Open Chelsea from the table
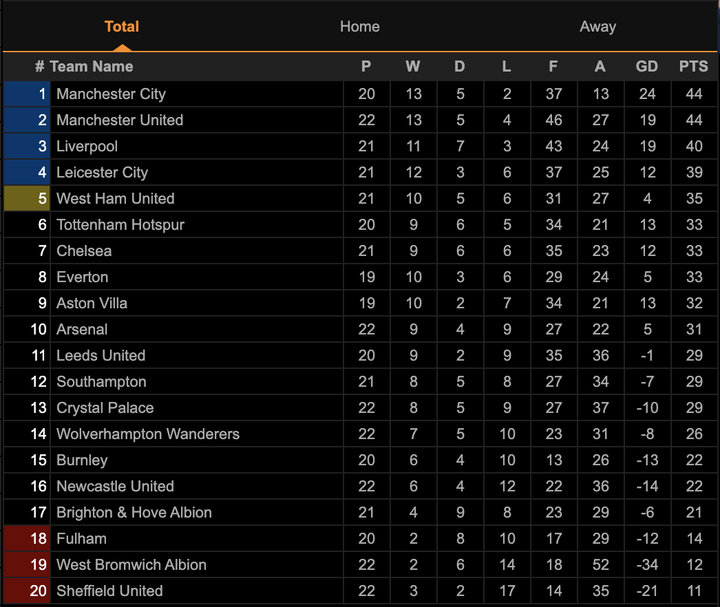 84,251
